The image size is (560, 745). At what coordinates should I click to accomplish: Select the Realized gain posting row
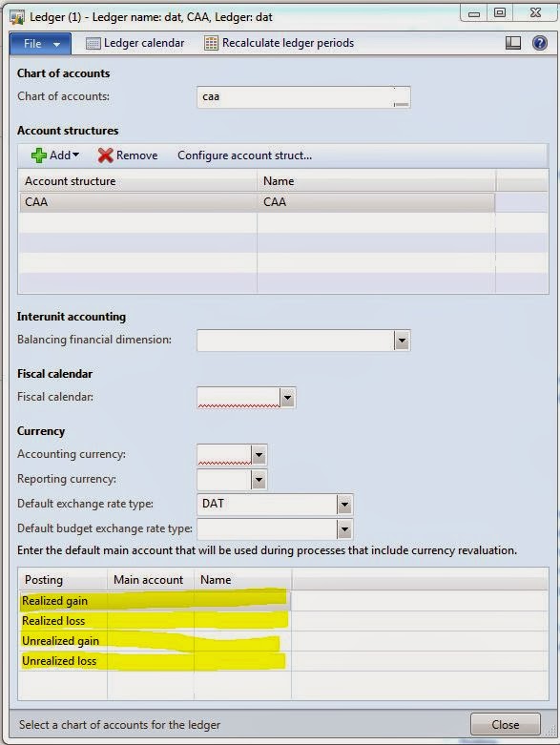tap(155, 601)
